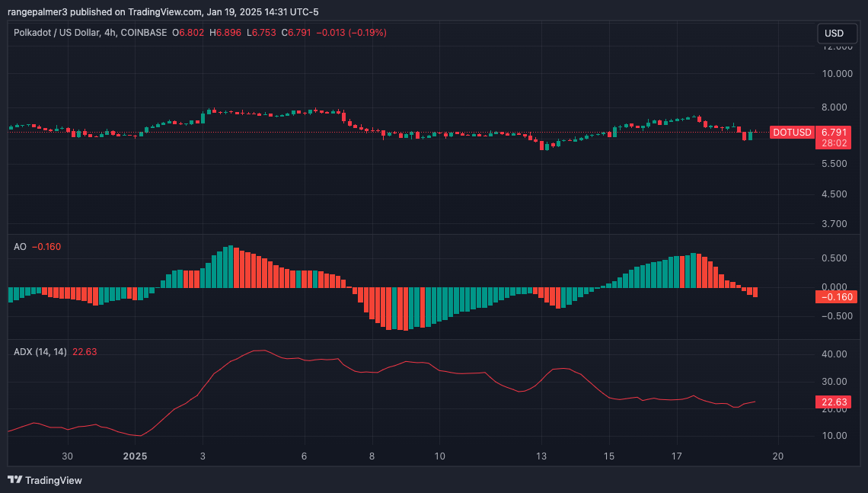Click the date 13 on the time axis

click(x=541, y=456)
